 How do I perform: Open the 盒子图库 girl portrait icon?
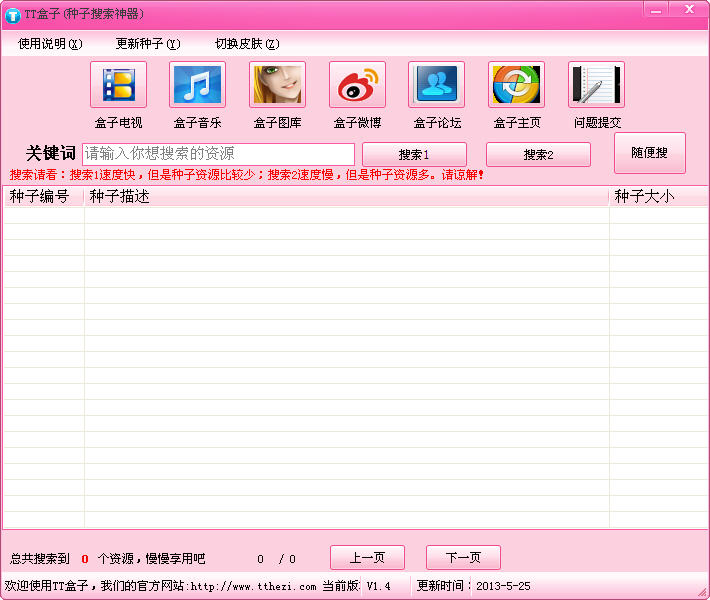click(x=278, y=85)
